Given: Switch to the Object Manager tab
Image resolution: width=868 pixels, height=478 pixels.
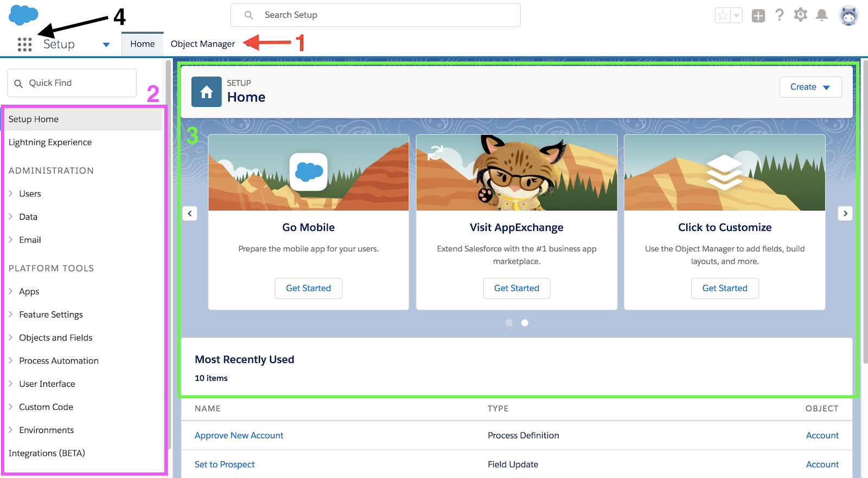Looking at the screenshot, I should (x=202, y=44).
